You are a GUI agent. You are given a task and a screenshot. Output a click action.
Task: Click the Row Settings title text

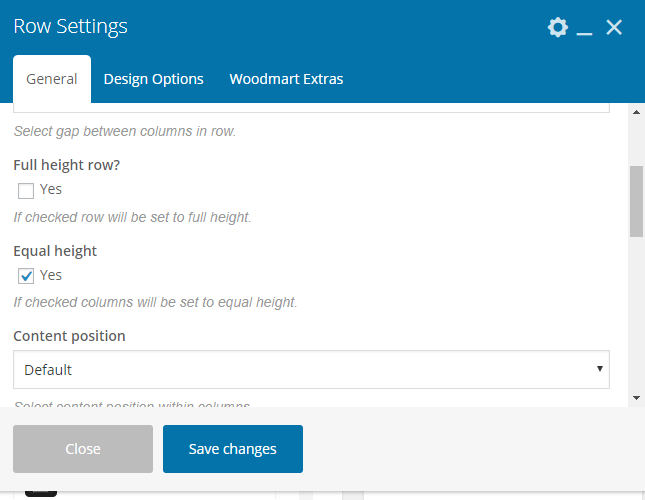70,27
